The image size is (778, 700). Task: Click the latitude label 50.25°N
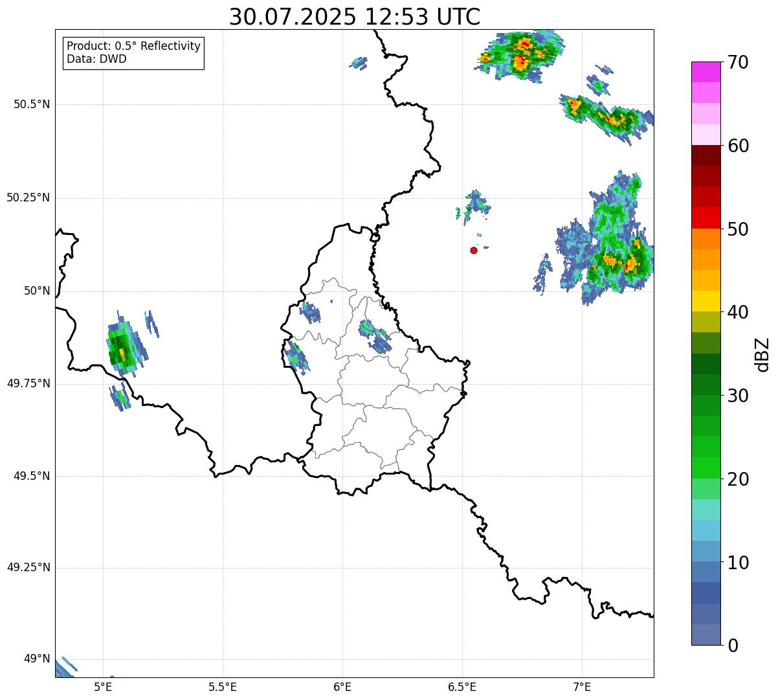pos(28,198)
